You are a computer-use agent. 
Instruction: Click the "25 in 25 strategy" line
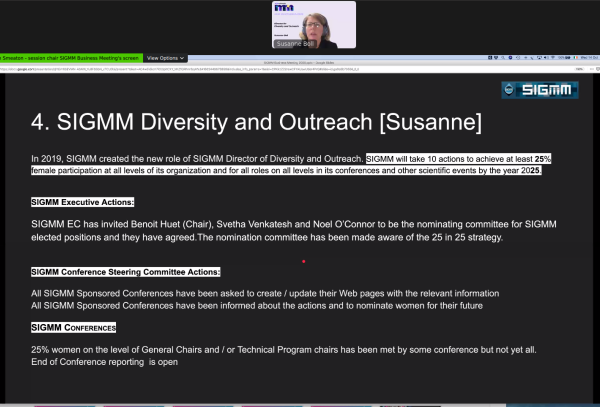point(267,238)
